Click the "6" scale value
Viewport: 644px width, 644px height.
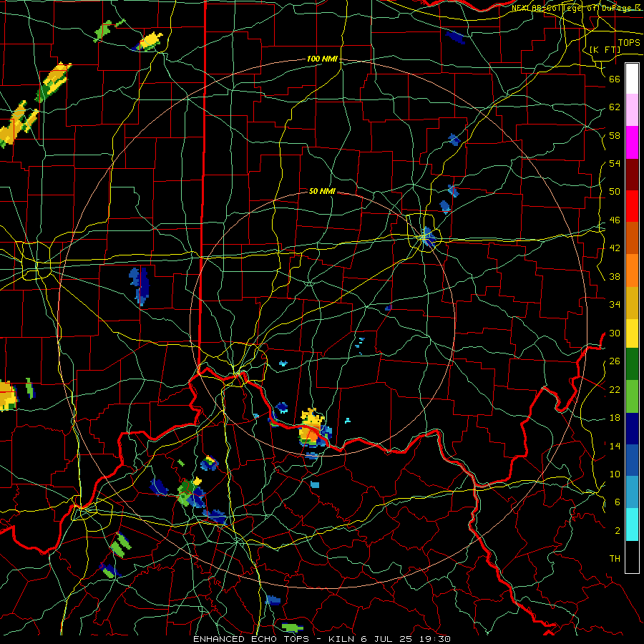(x=618, y=502)
